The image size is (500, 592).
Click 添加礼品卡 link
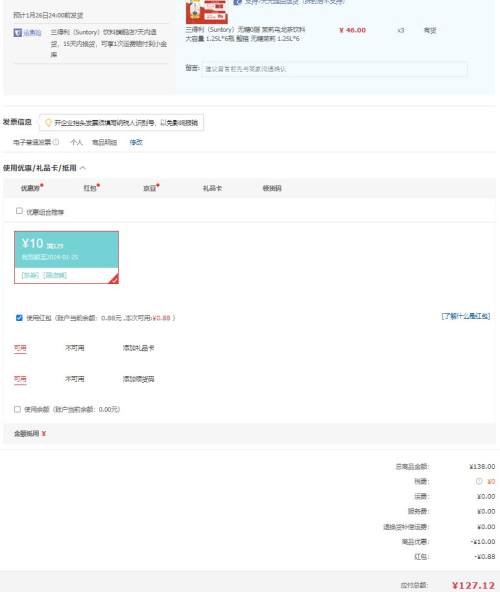pyautogui.click(x=139, y=348)
